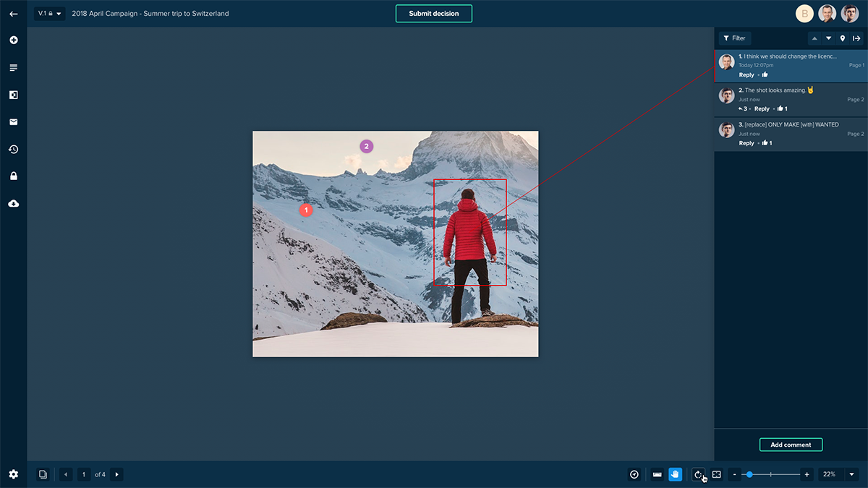
Task: Toggle the hand pan tool
Action: [676, 474]
